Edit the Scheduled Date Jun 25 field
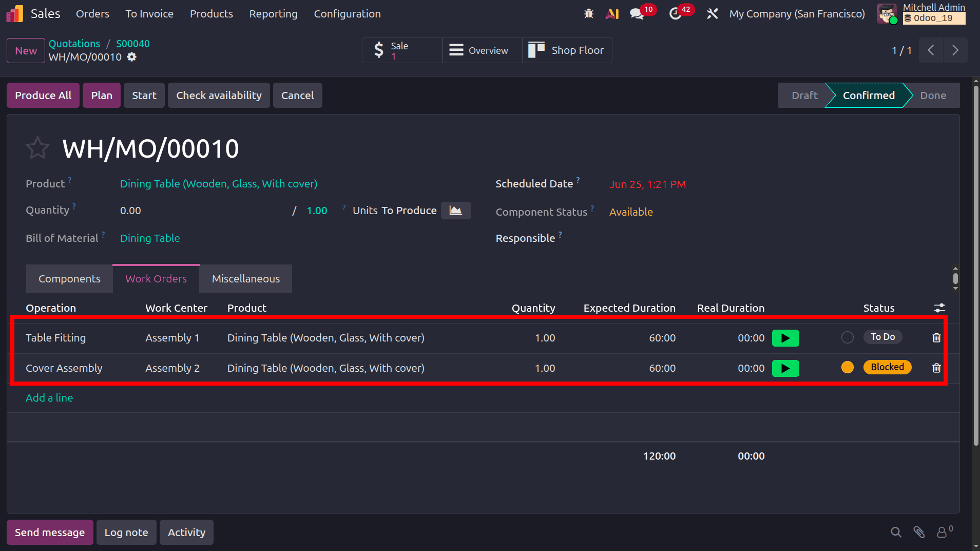This screenshot has width=980, height=551. 647,184
